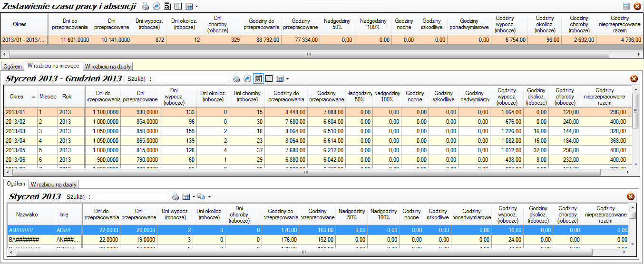Sort monthly table by Okres column header

[20, 96]
